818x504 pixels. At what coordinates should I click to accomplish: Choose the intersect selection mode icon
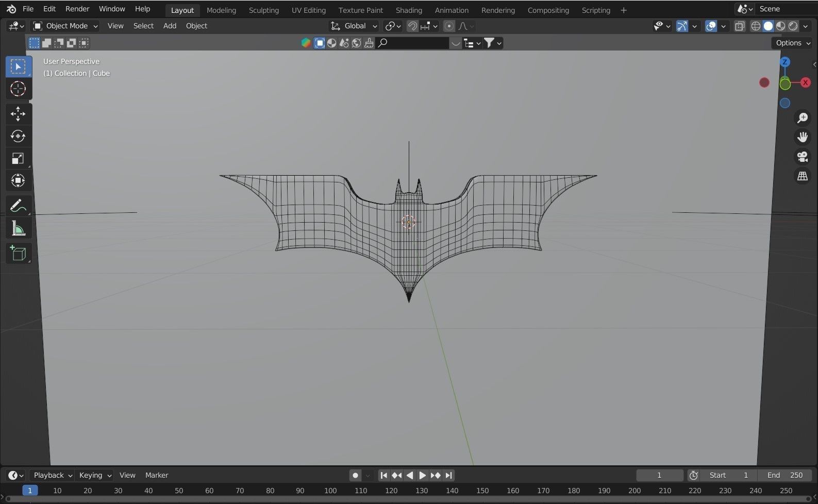pyautogui.click(x=84, y=43)
